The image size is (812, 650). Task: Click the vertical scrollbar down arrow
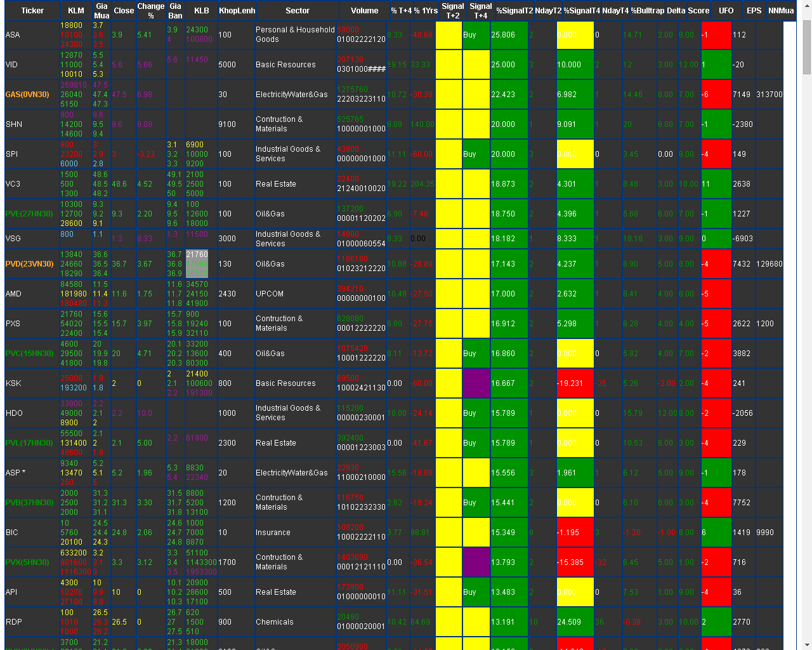pyautogui.click(x=806, y=644)
